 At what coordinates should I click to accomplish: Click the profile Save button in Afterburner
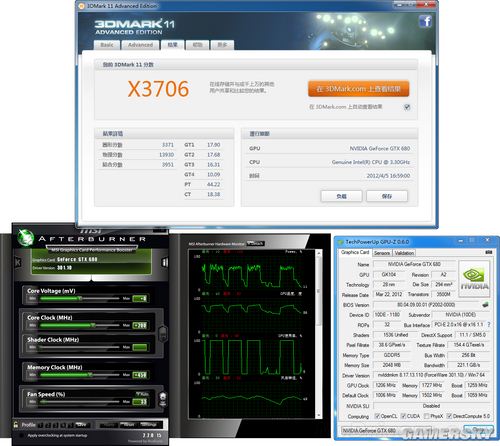pyautogui.click(x=82, y=425)
